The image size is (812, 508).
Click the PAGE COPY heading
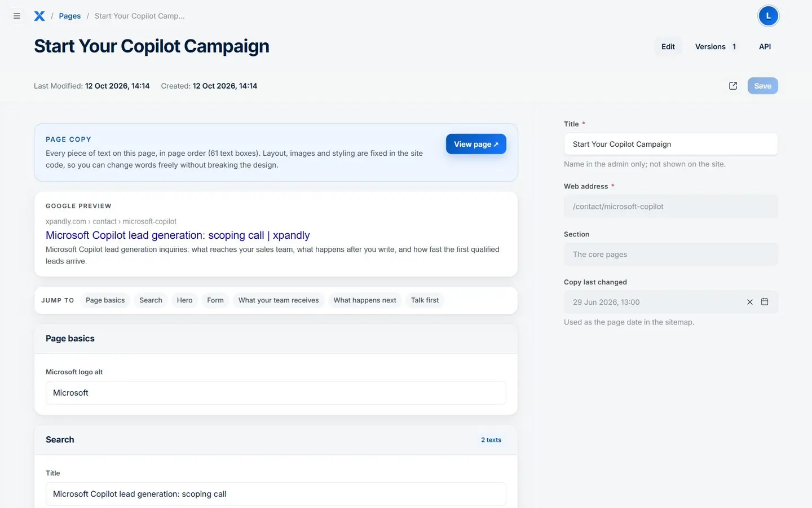point(68,139)
